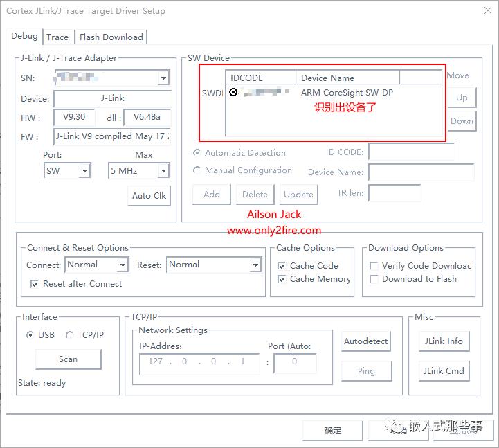Click the Autodetect button
The width and height of the screenshot is (499, 448).
click(x=366, y=341)
